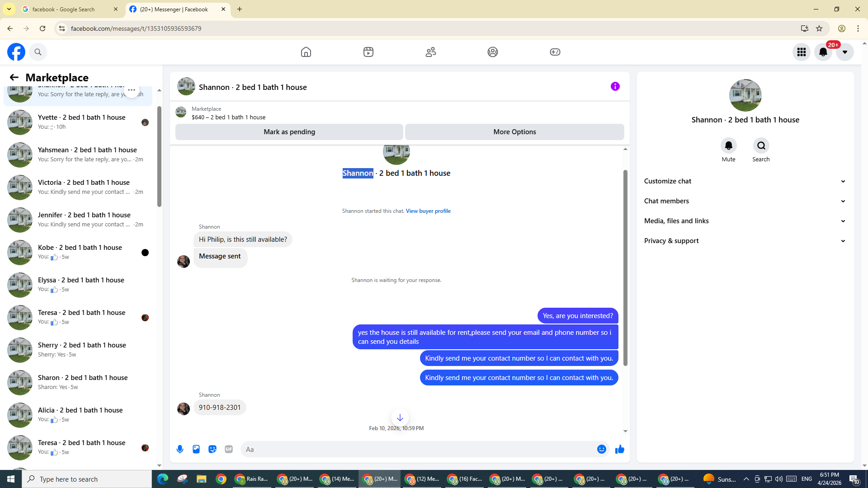This screenshot has height=488, width=868.
Task: Click the taskbar search box
Action: coord(87,479)
